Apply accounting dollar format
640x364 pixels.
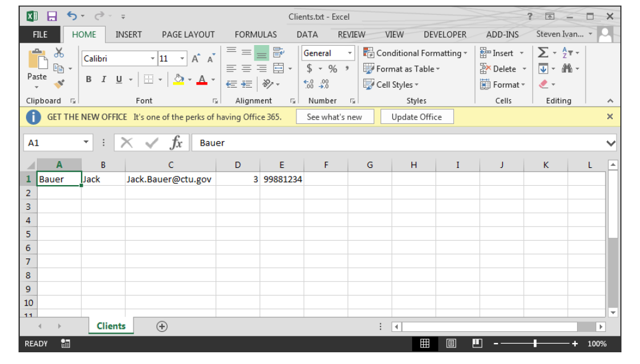[x=309, y=68]
